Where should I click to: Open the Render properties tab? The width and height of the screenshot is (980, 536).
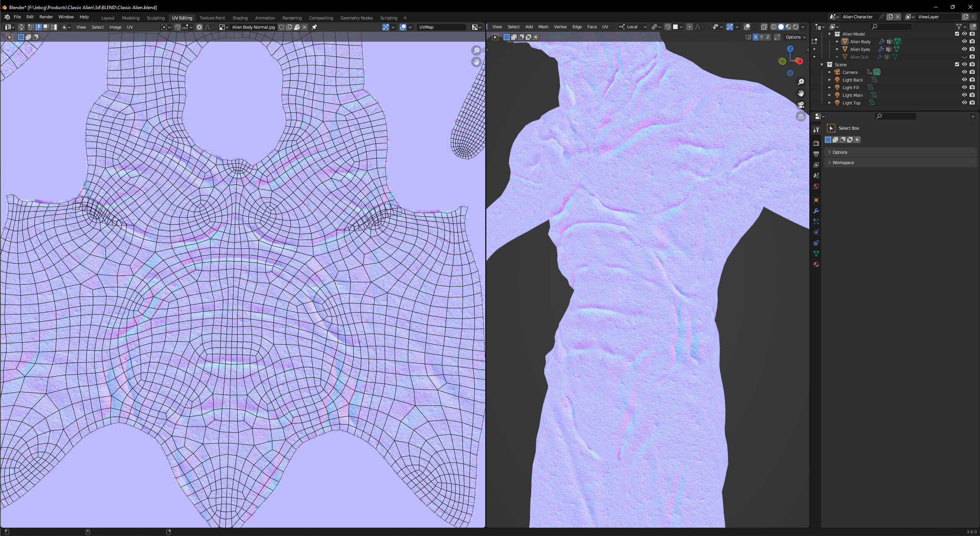click(x=816, y=143)
